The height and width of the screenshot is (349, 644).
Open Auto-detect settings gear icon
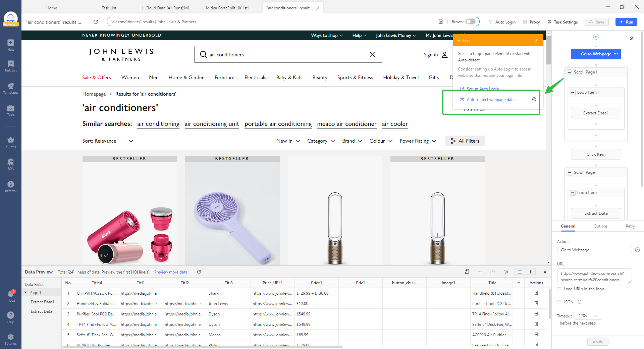click(x=534, y=99)
